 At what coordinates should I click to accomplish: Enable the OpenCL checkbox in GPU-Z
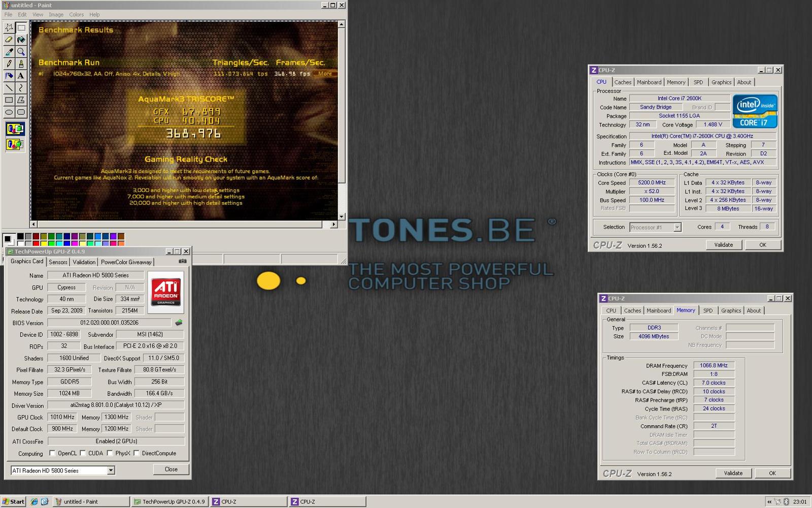pos(52,453)
